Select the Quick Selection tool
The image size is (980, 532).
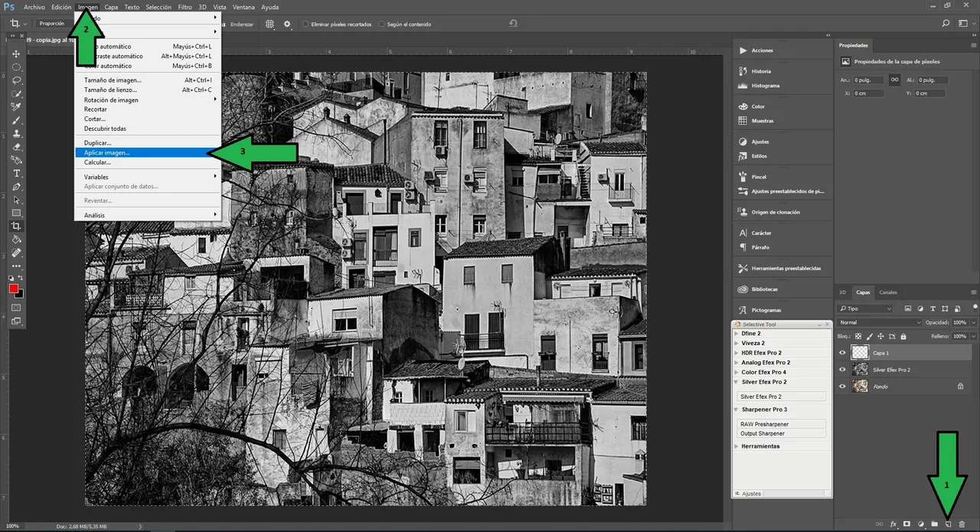16,93
